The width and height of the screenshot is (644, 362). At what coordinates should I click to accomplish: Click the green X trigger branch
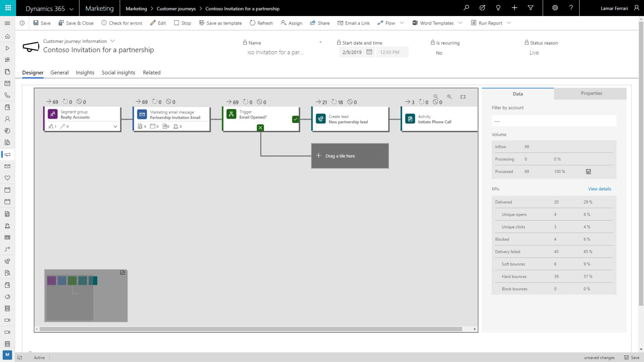[261, 128]
